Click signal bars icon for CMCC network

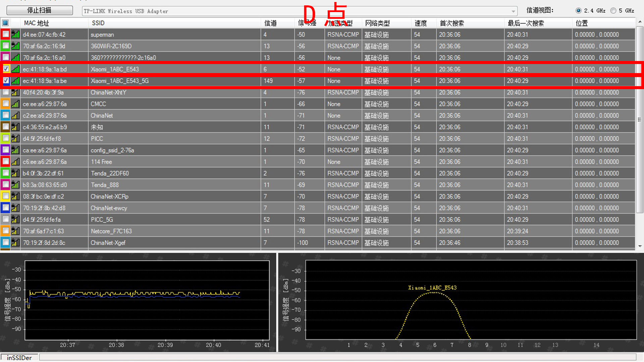click(15, 104)
